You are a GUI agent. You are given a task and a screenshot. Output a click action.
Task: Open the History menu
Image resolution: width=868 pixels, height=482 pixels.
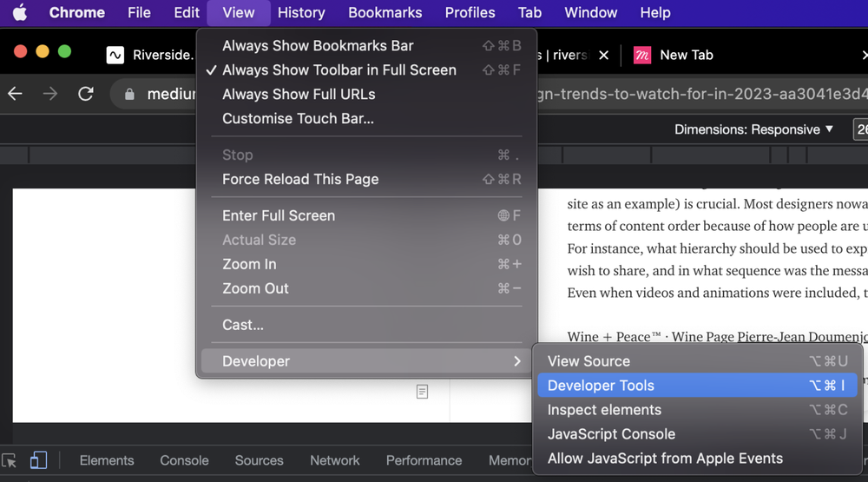301,12
